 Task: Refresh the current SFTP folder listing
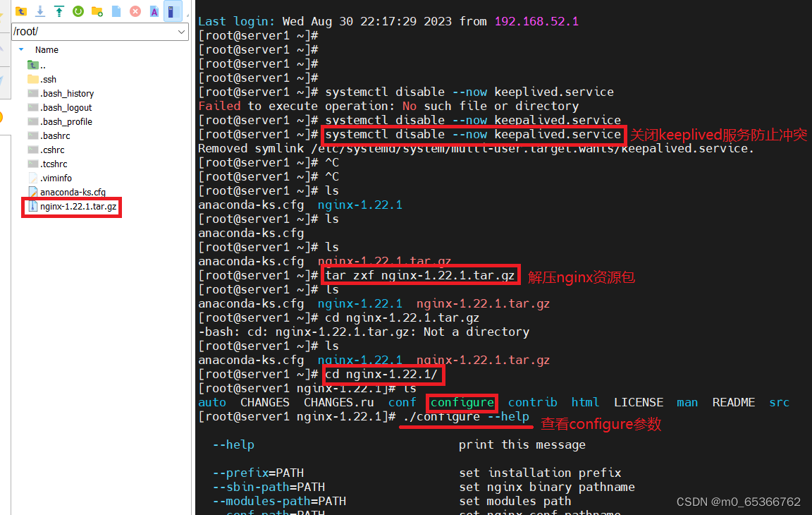coord(78,11)
